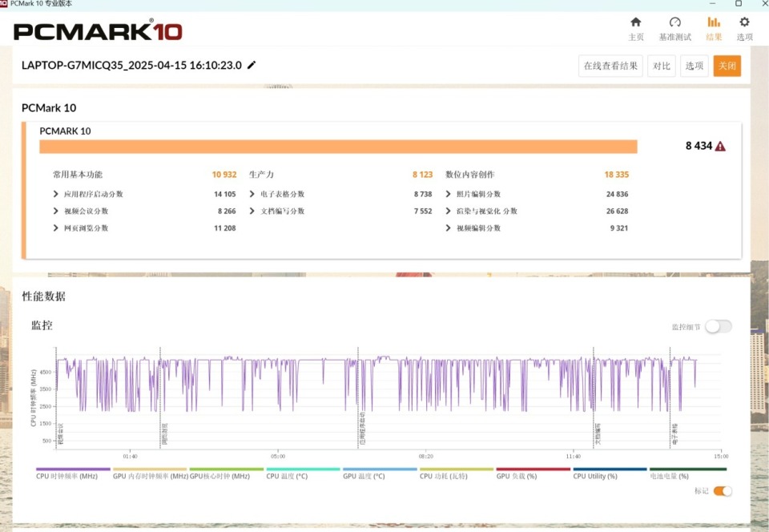The width and height of the screenshot is (769, 532).
Task: Open the 基准测试 benchmark gauge icon
Action: tap(674, 22)
